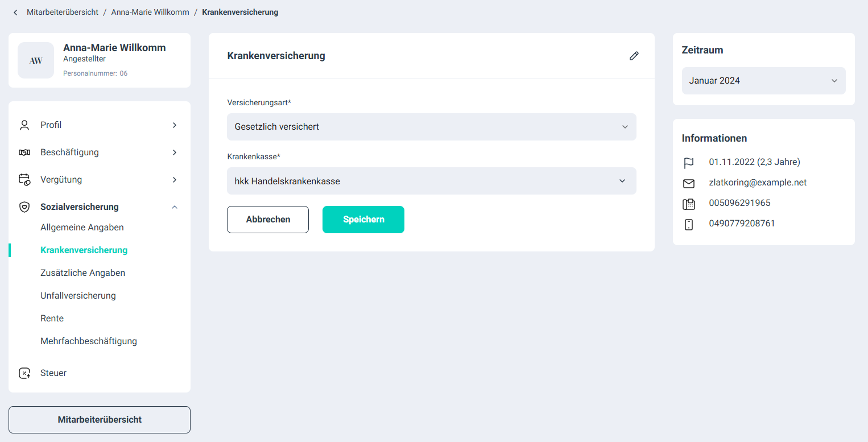Viewport: 868px width, 442px height.
Task: Collapse the Sozialversicherung section chevron
Action: coord(175,207)
